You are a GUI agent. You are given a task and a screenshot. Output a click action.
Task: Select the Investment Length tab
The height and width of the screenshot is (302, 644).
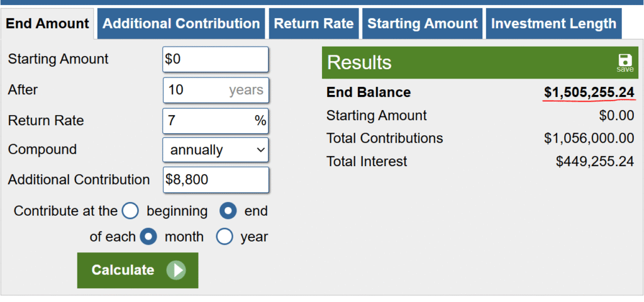pyautogui.click(x=553, y=24)
